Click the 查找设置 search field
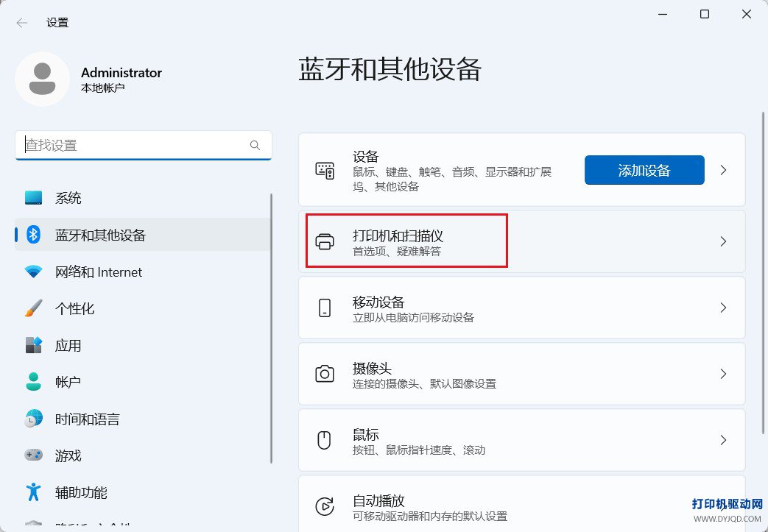This screenshot has height=532, width=768. pyautogui.click(x=143, y=146)
